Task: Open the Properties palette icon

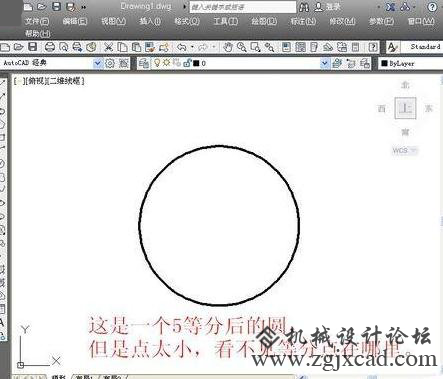Action: pyautogui.click(x=286, y=47)
